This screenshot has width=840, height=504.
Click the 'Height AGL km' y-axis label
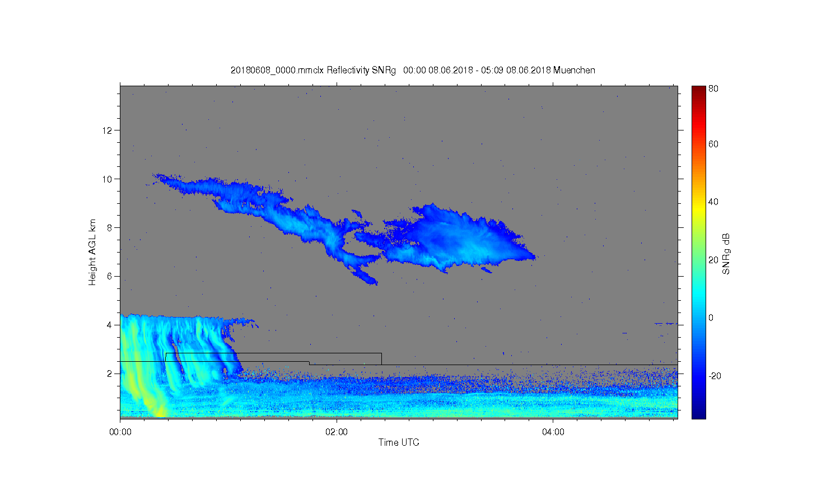point(92,252)
